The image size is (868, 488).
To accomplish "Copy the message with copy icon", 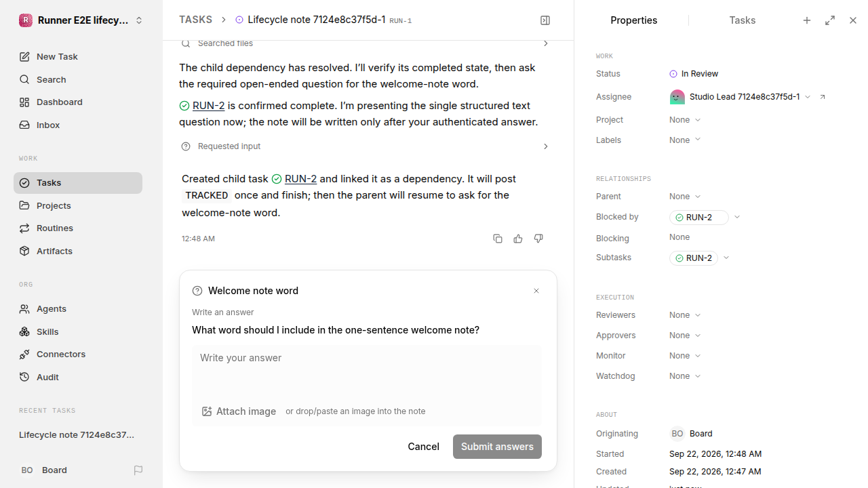I will tap(498, 239).
